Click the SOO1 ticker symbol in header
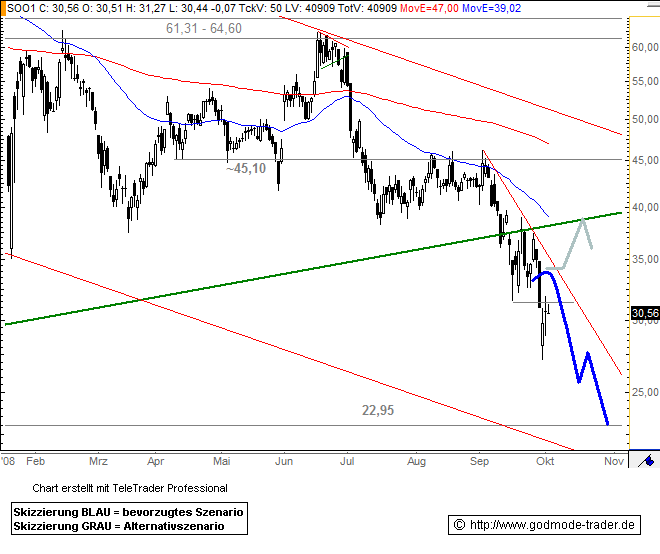 (x=20, y=8)
